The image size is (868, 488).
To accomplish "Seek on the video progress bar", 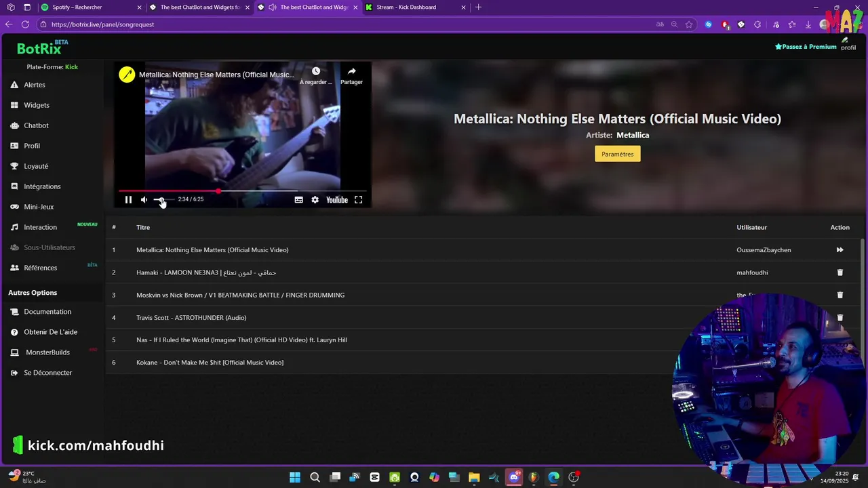I will click(242, 191).
